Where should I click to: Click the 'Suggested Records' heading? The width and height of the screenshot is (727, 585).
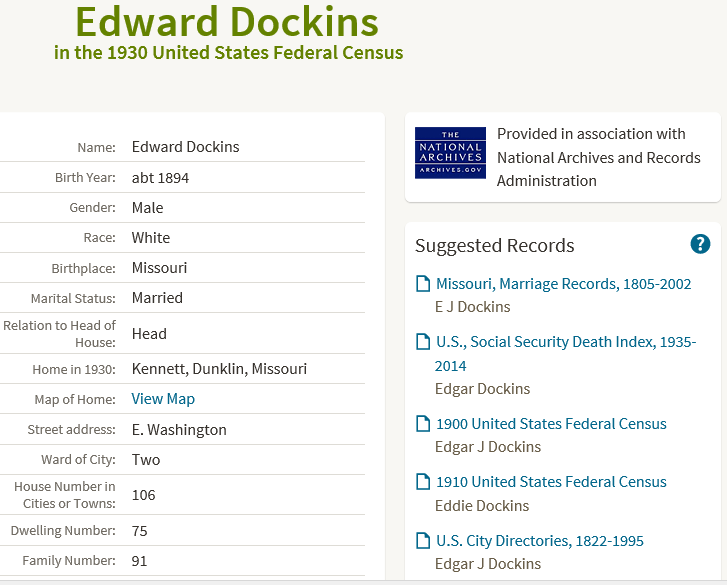494,246
